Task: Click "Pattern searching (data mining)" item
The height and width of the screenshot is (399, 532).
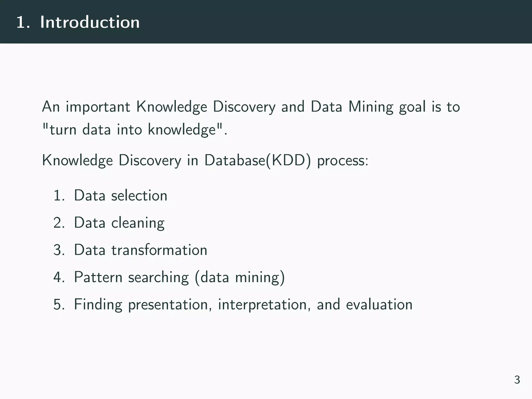Action: pos(179,277)
